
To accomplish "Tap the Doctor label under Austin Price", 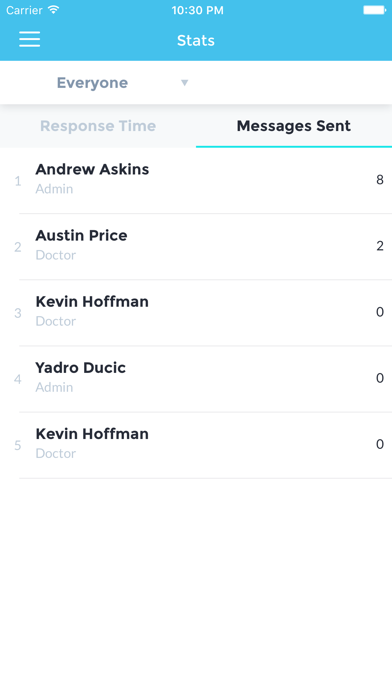I will tap(55, 255).
